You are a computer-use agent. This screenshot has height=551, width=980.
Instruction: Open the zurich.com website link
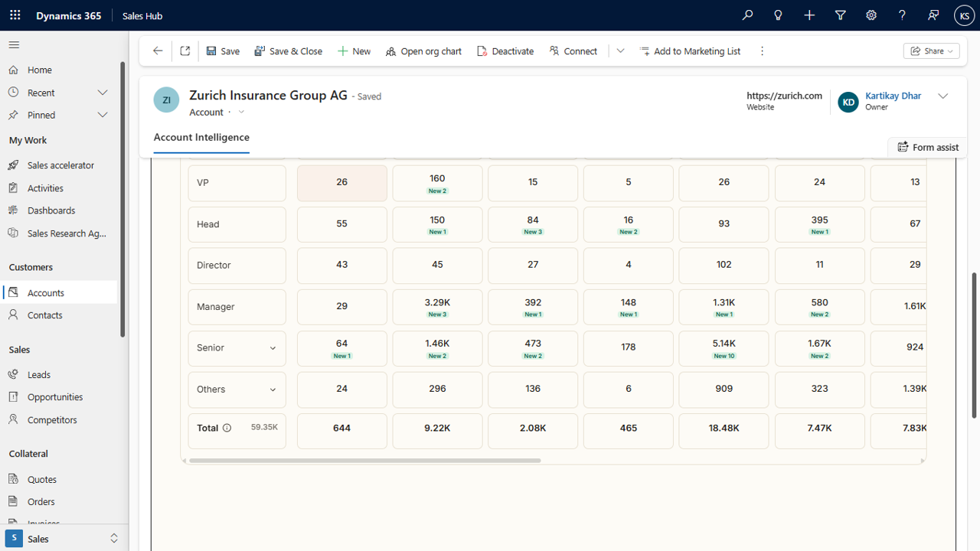785,96
